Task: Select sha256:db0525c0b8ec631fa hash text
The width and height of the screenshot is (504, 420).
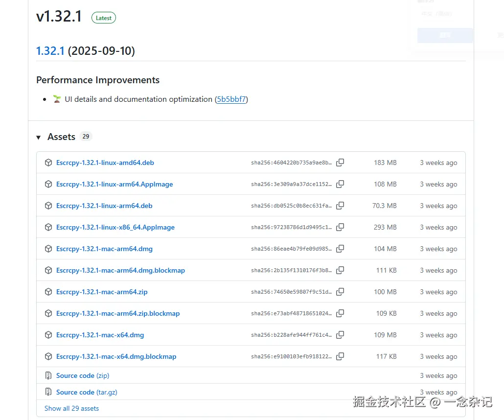Action: pos(291,206)
